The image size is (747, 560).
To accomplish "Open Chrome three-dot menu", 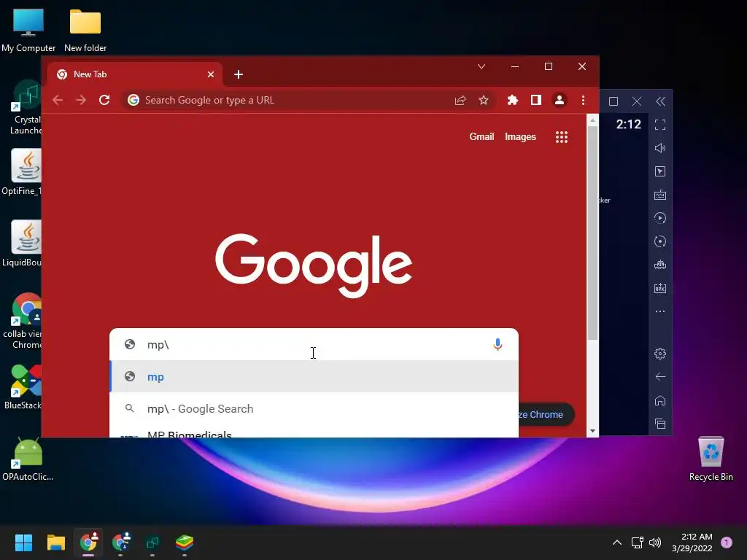I will (583, 100).
